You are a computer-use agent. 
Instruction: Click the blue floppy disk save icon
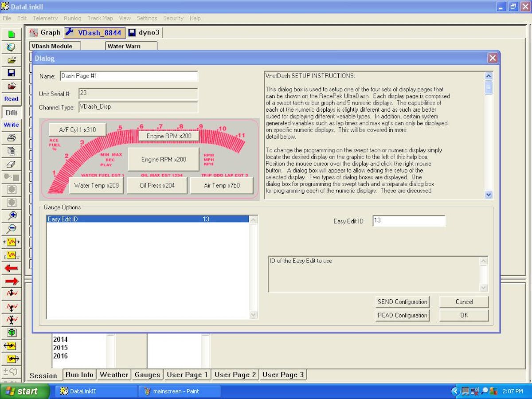12,73
